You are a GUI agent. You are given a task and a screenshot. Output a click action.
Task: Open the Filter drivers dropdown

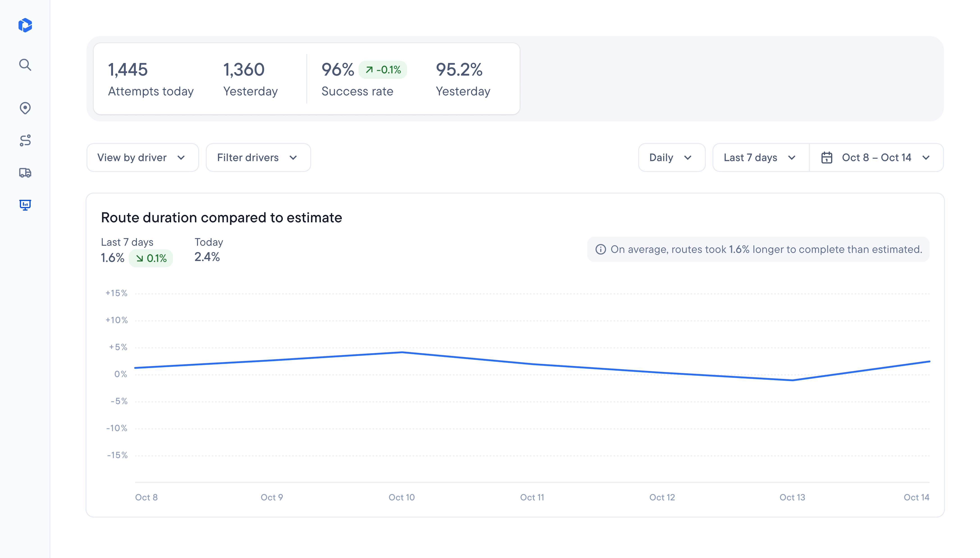[258, 157]
